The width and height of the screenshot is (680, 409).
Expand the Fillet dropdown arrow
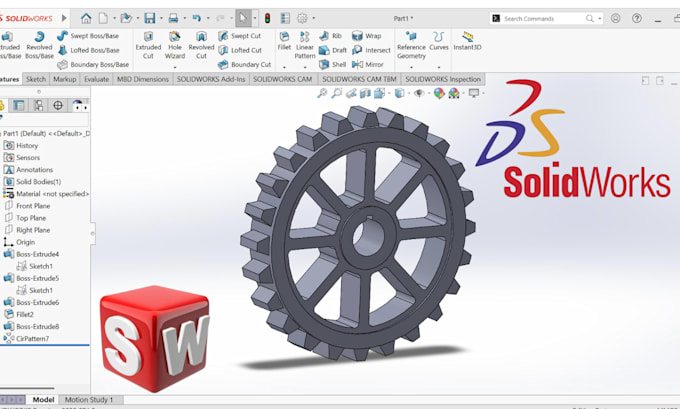[x=284, y=67]
